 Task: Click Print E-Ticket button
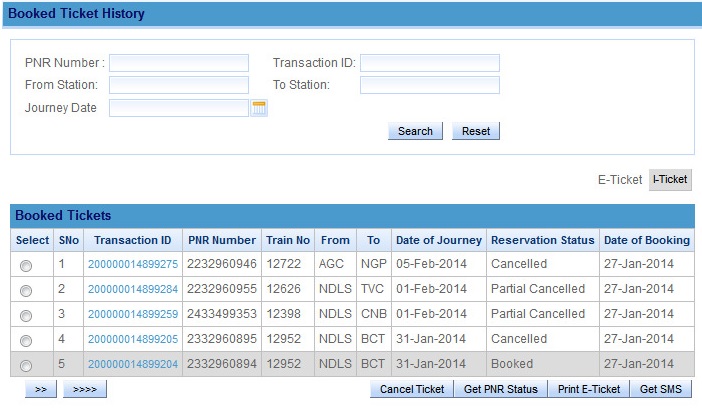point(588,389)
